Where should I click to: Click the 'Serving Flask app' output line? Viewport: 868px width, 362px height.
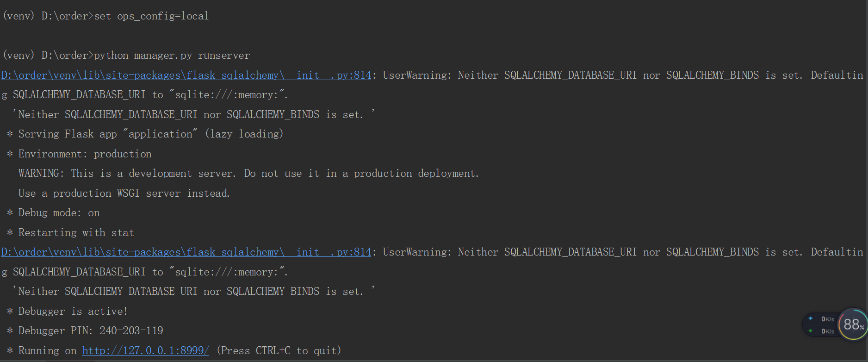coord(150,134)
